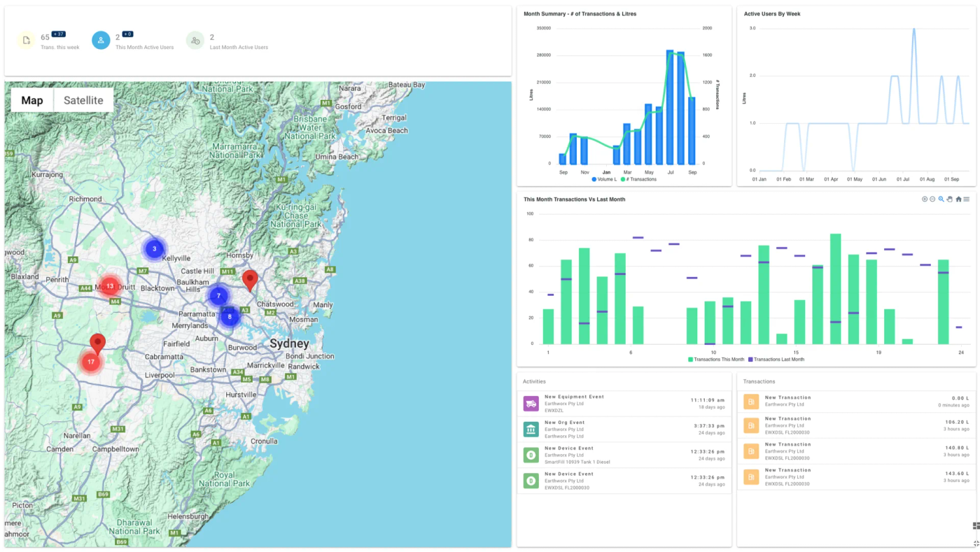This screenshot has width=980, height=552.
Task: Zoom out on the transactions comparison chart
Action: point(932,199)
